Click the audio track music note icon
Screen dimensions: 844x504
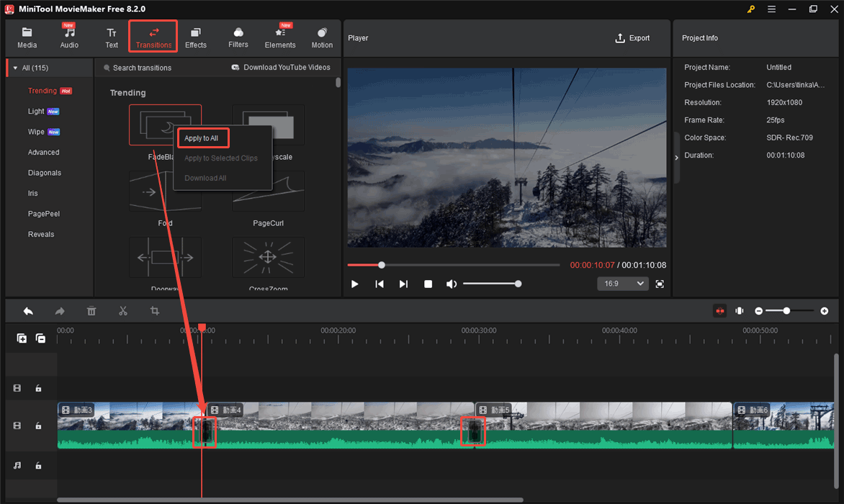[17, 466]
